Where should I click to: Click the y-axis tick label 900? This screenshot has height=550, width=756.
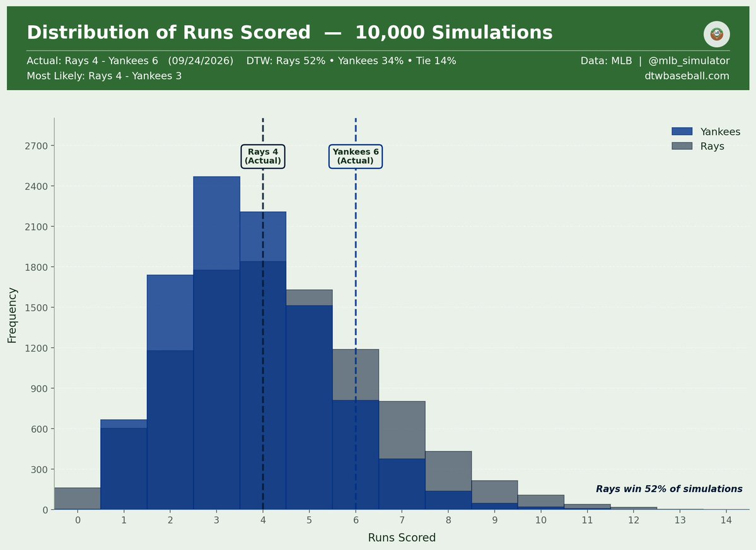[39, 389]
